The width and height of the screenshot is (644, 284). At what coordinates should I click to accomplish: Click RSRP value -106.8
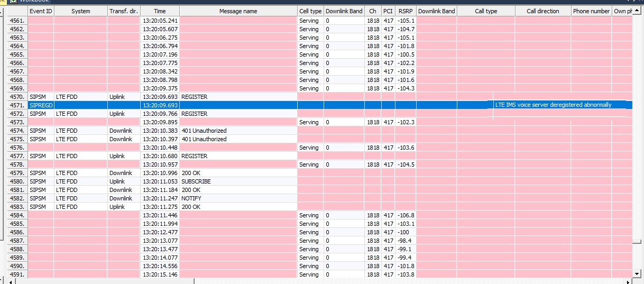pos(406,215)
